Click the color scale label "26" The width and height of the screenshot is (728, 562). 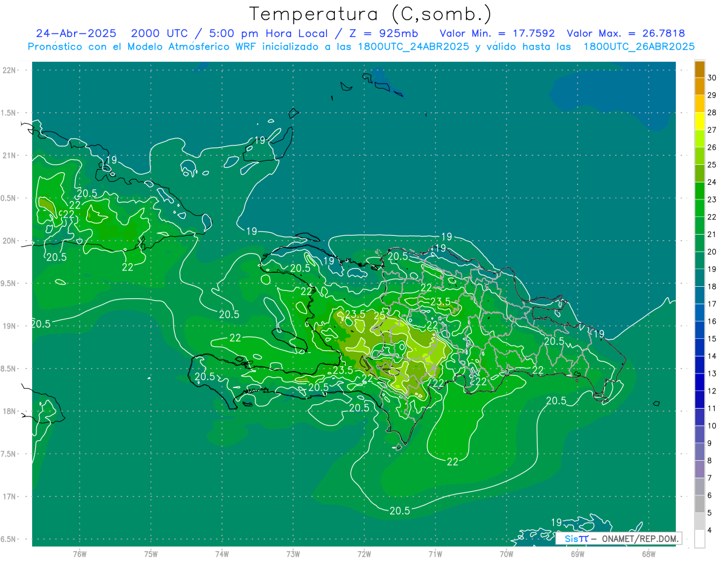[x=712, y=147]
